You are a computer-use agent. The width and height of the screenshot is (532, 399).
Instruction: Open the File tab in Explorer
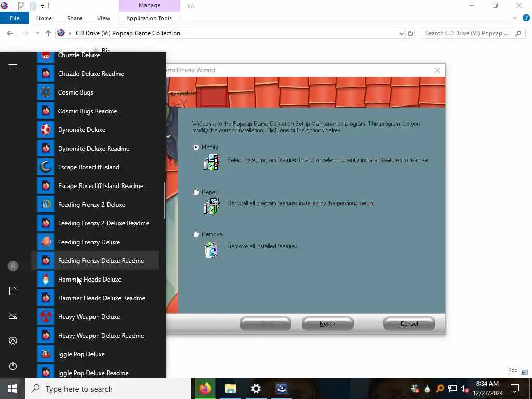tap(15, 18)
